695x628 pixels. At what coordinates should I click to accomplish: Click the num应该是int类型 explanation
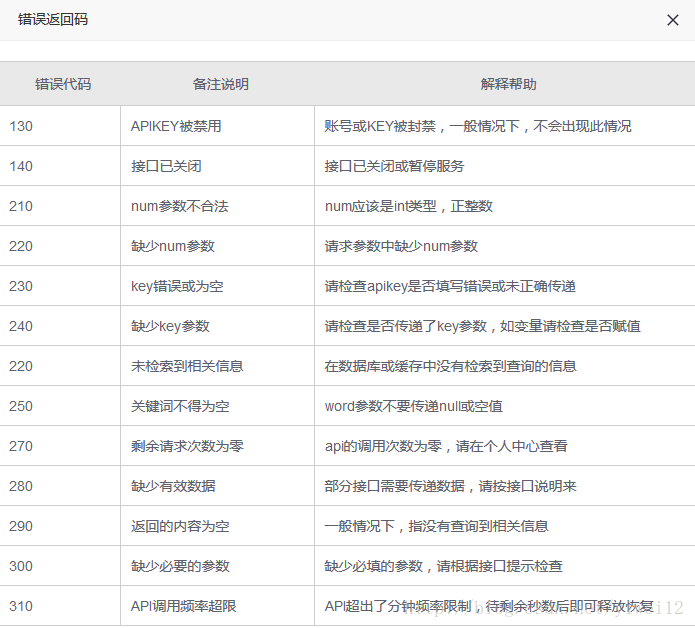point(409,206)
